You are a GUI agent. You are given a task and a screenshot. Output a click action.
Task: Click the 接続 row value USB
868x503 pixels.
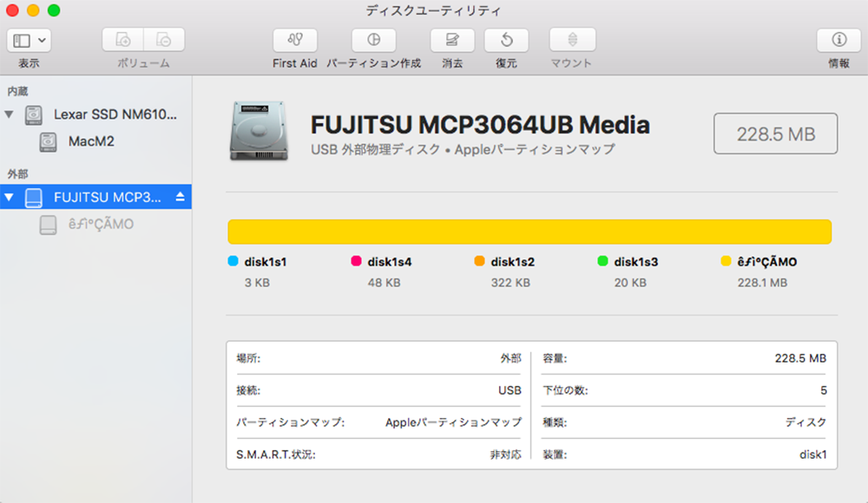pos(510,390)
